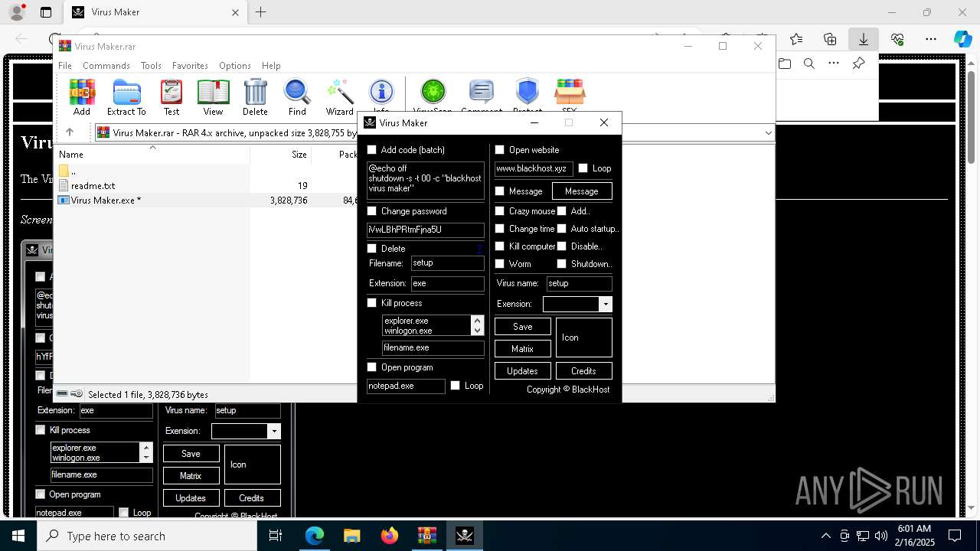
Task: Click the VirusScan green bug icon
Action: click(x=433, y=93)
